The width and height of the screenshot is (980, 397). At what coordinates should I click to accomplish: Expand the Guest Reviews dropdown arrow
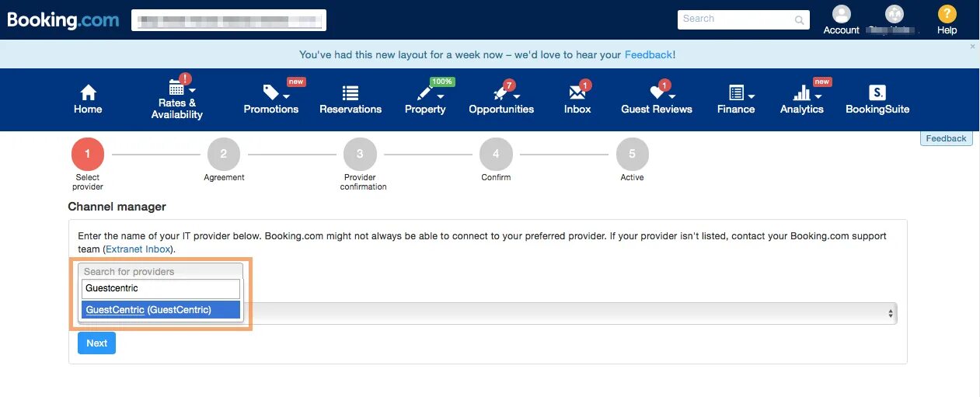coord(672,96)
